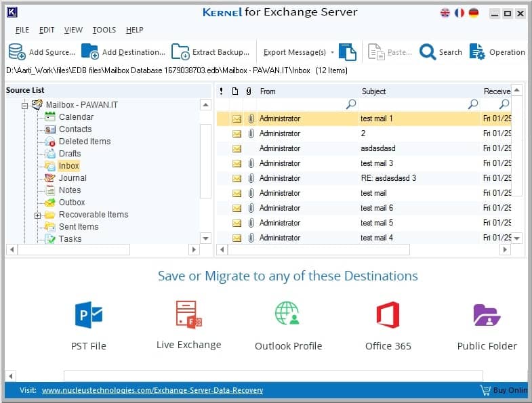Select Public Folder destination icon
This screenshot has height=403, width=532.
tap(487, 315)
